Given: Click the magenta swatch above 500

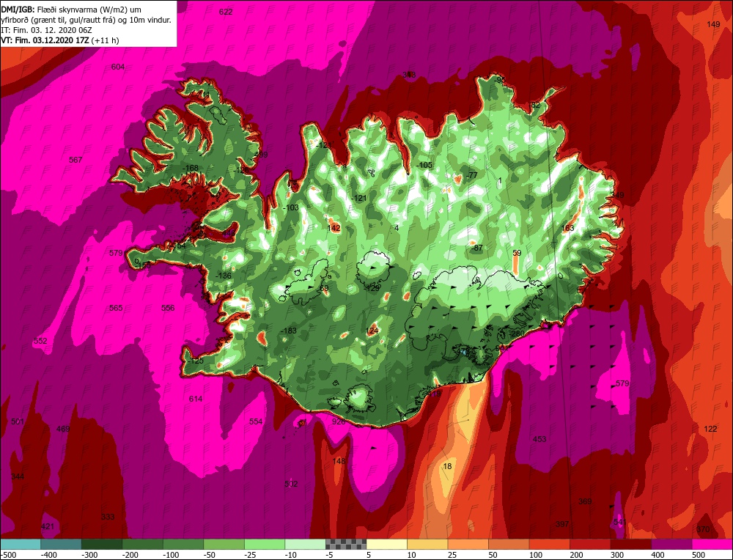Looking at the screenshot, I should [712, 544].
